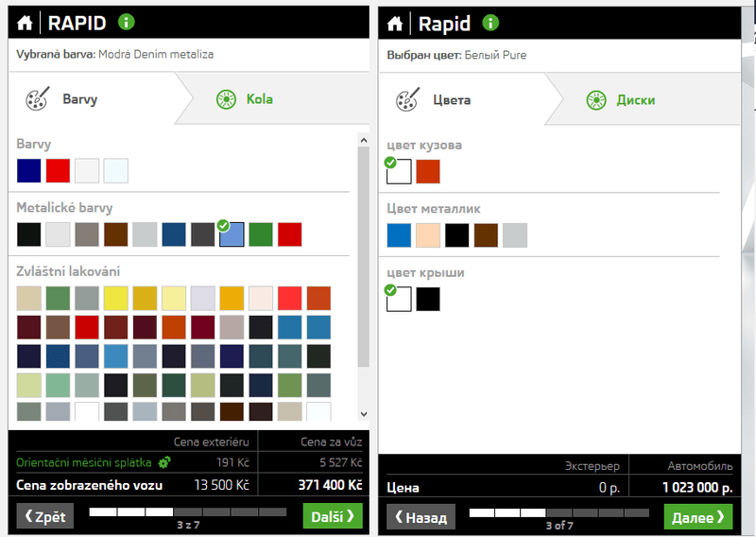Select the checked white swatch under цвет крыши
Image resolution: width=756 pixels, height=537 pixels.
[399, 299]
